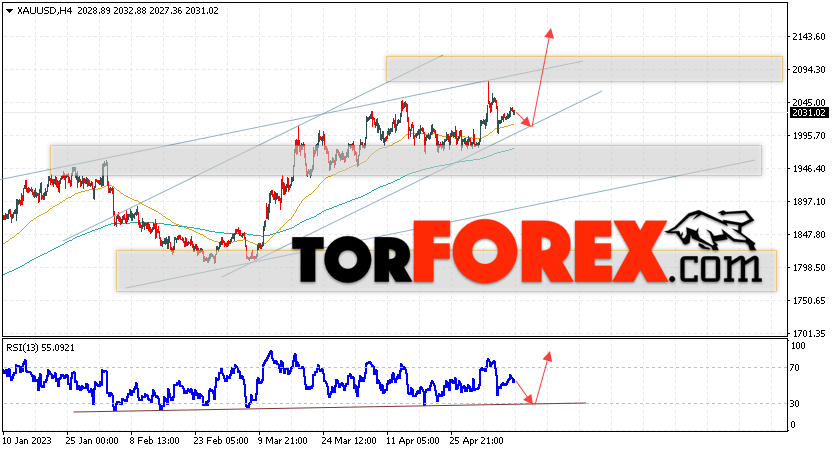This screenshot has width=833, height=452.
Task: Click the RSI 0 level label
Action: (x=793, y=425)
